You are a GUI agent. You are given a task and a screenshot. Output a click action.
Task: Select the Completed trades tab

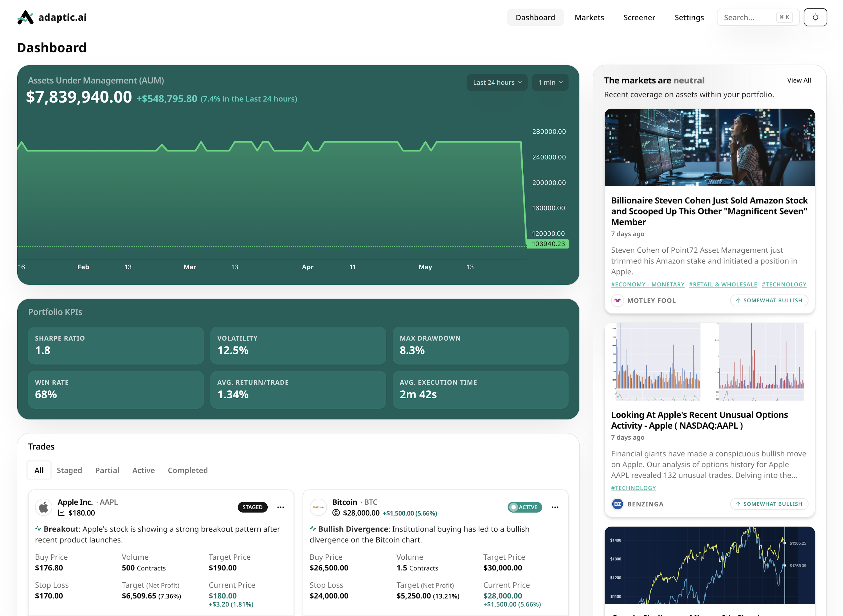point(188,470)
